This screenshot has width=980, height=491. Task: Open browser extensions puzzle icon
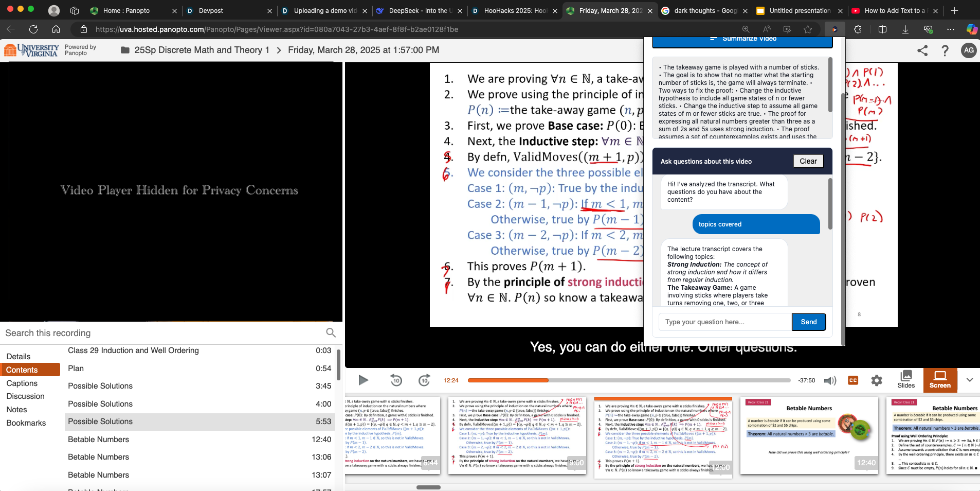pos(858,29)
